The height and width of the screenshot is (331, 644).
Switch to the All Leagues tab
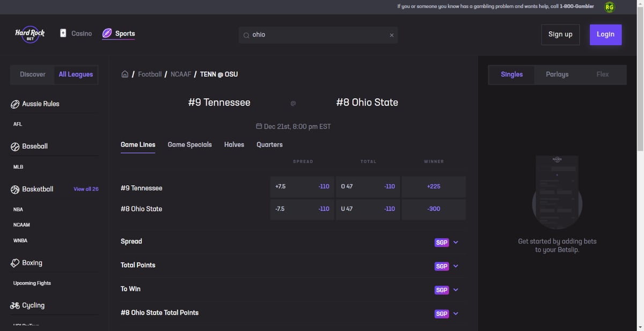(x=76, y=74)
